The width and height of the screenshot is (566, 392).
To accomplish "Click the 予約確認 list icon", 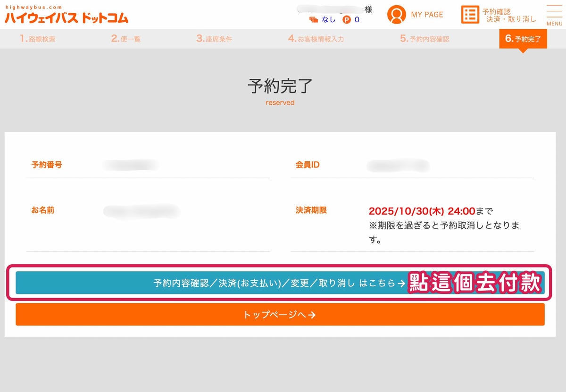I will [470, 15].
